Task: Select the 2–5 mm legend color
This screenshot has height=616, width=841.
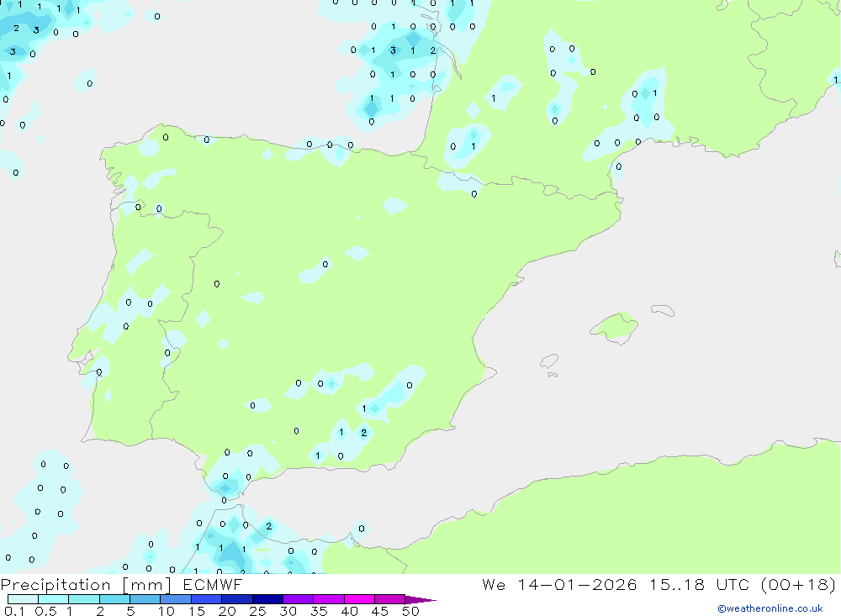Action: tap(114, 599)
